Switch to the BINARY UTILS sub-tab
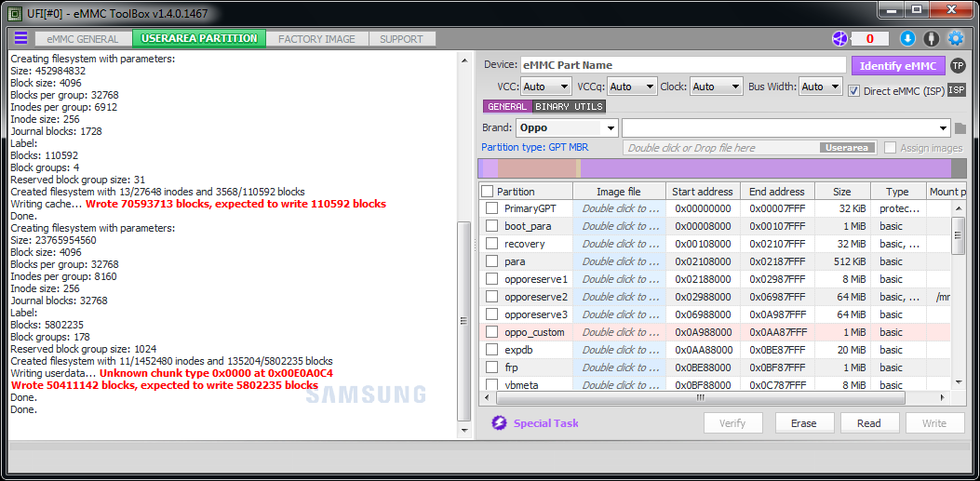 click(569, 106)
